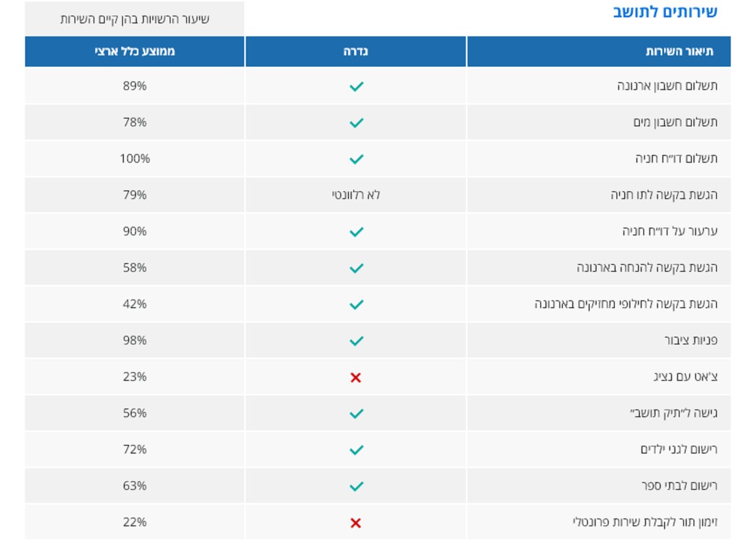Click the שירותים לתושב heading
This screenshot has width=742, height=560.
click(665, 11)
